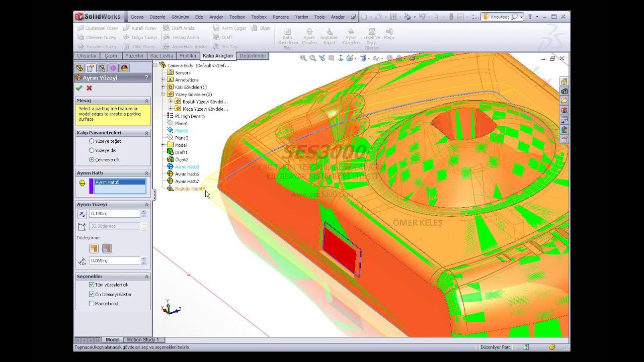This screenshot has height=362, width=644.
Task: Open the Appearances sphere icon in task pane
Action: (x=564, y=129)
